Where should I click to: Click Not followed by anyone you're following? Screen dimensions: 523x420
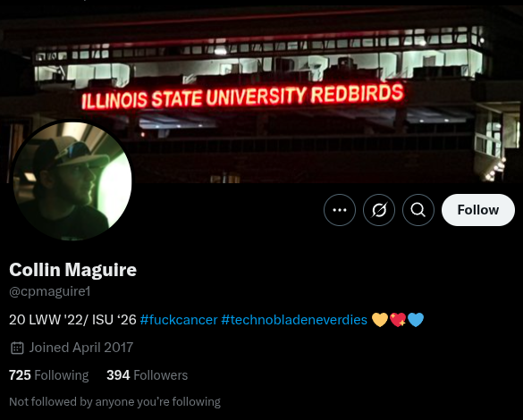(x=114, y=401)
